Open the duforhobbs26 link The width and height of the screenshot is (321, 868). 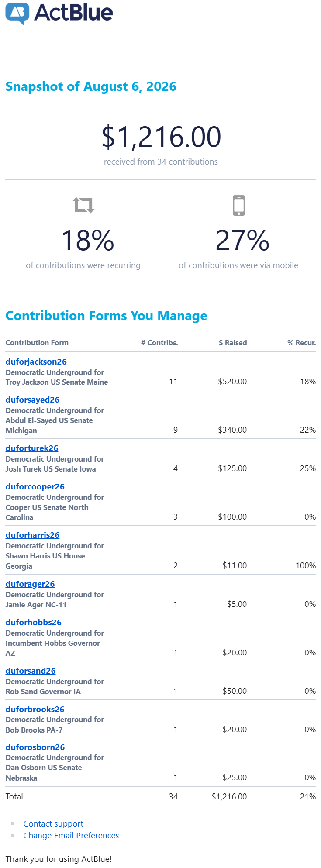point(34,622)
